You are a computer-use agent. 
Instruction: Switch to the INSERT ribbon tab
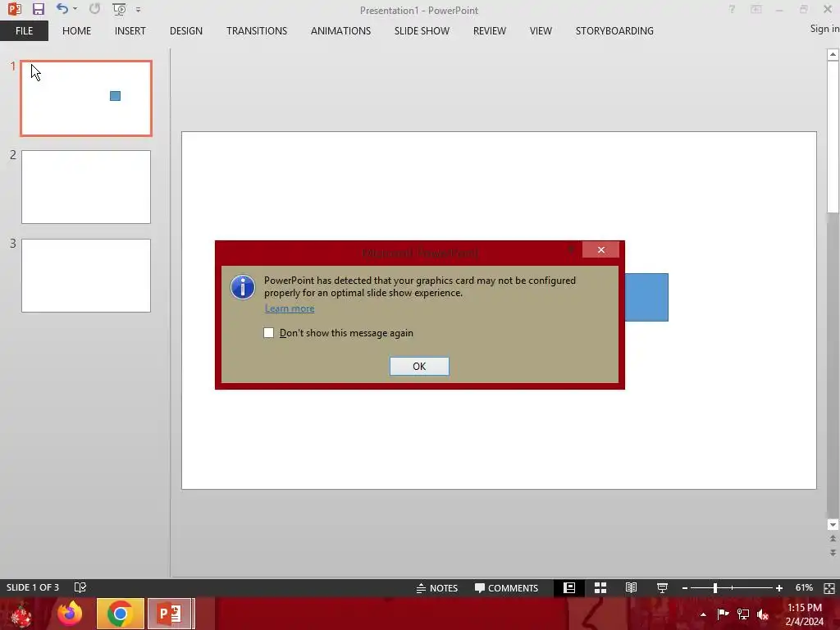tap(130, 31)
